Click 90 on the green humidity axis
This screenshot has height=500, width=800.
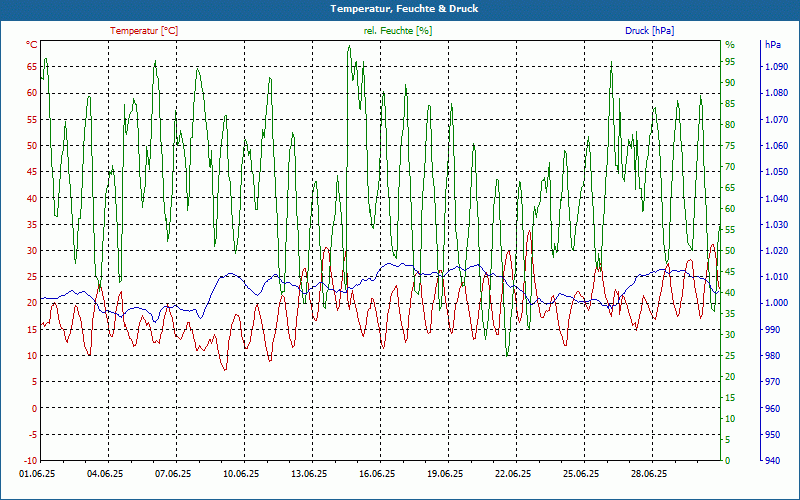coord(730,83)
